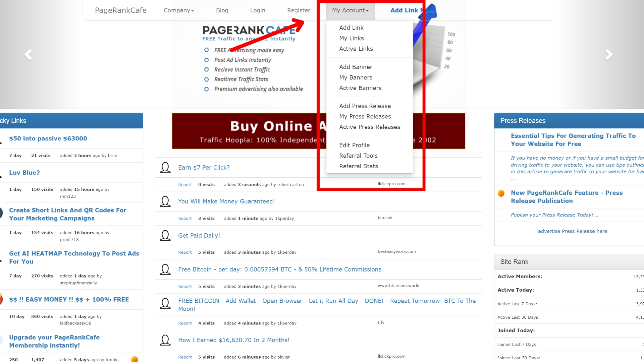Screen dimensions: 644x362
Task: Click the Blog navigation tab
Action: click(222, 10)
